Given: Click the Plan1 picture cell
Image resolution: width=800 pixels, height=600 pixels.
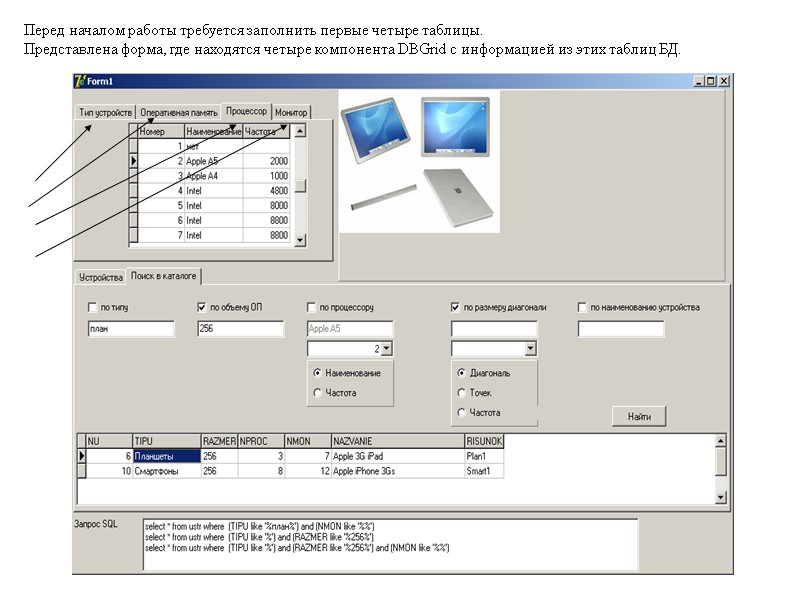Looking at the screenshot, I should (x=484, y=456).
